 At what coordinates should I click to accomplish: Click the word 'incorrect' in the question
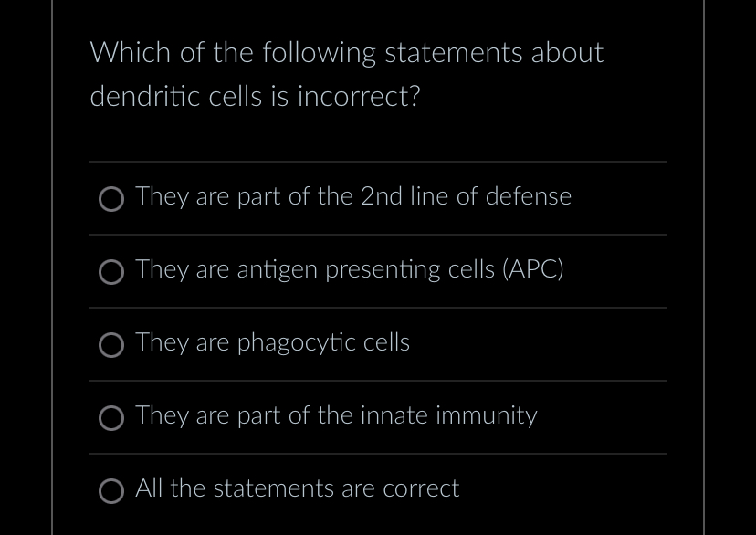coord(352,96)
